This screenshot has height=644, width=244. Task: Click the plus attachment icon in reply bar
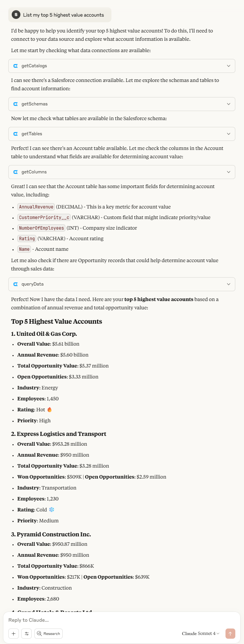click(14, 633)
